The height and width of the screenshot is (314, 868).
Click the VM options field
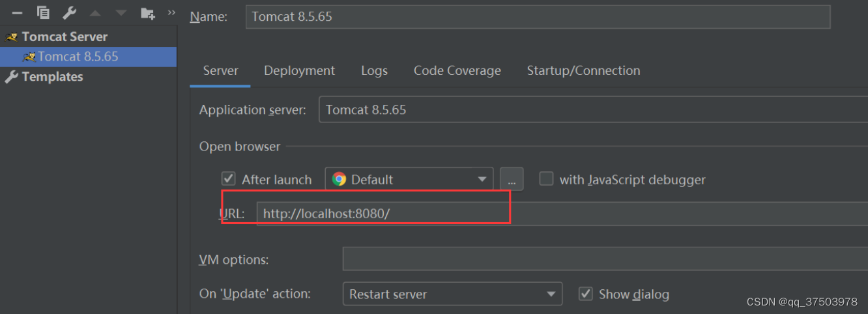(x=605, y=259)
